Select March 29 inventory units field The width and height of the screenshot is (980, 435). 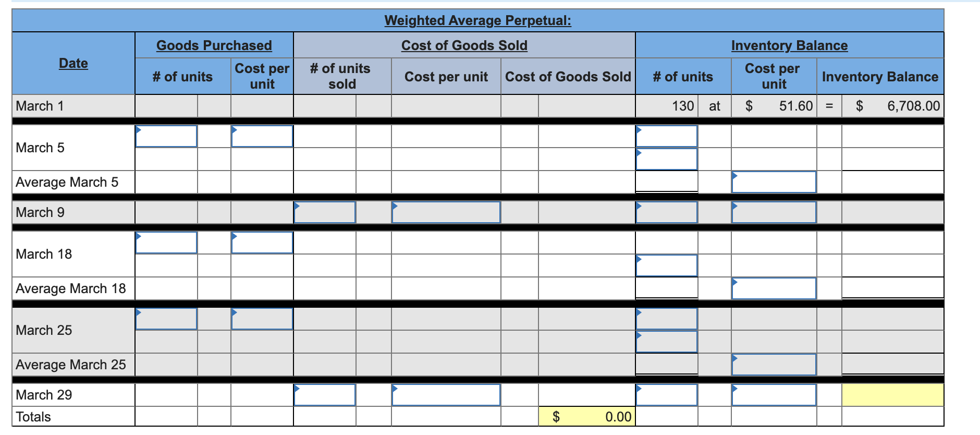(x=667, y=395)
